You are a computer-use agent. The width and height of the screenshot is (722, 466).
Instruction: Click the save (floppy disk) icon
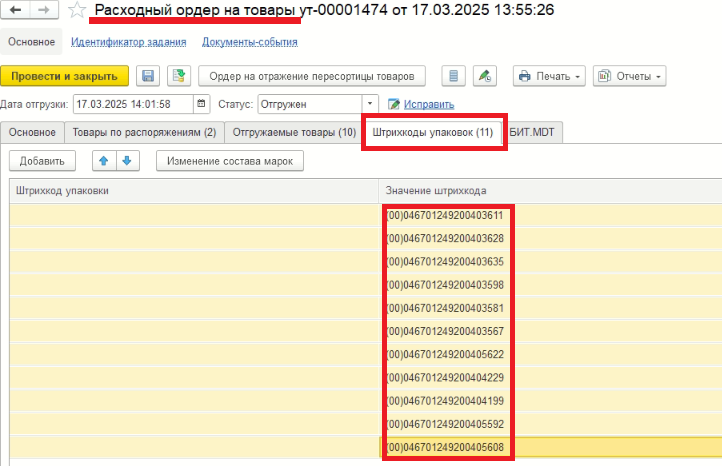pyautogui.click(x=149, y=76)
